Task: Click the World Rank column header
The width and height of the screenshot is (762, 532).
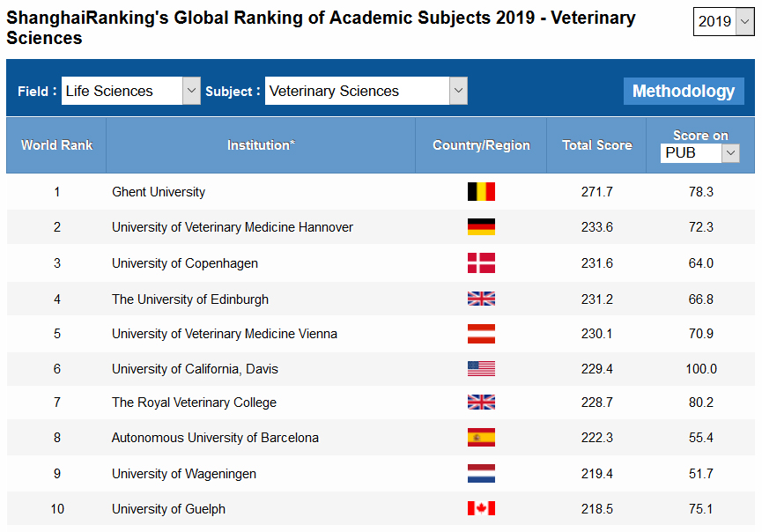Action: click(x=55, y=144)
